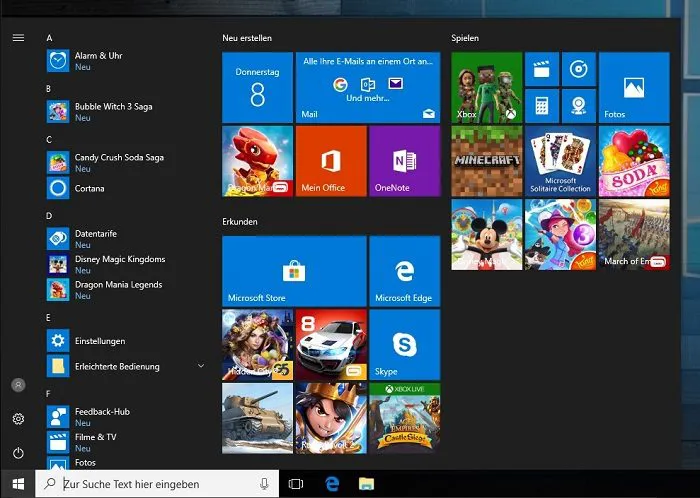Open the user account icon in sidebar
Screen dimensions: 700x498
(18, 385)
